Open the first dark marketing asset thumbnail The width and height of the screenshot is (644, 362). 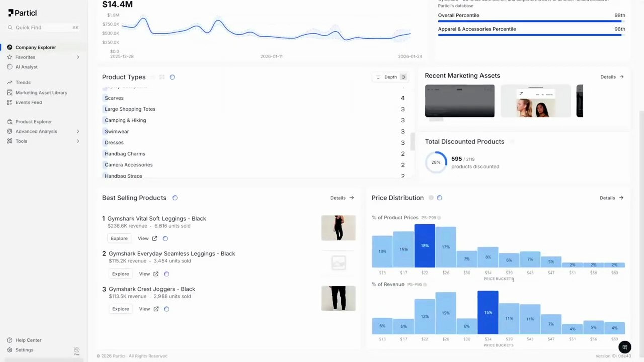pos(459,101)
